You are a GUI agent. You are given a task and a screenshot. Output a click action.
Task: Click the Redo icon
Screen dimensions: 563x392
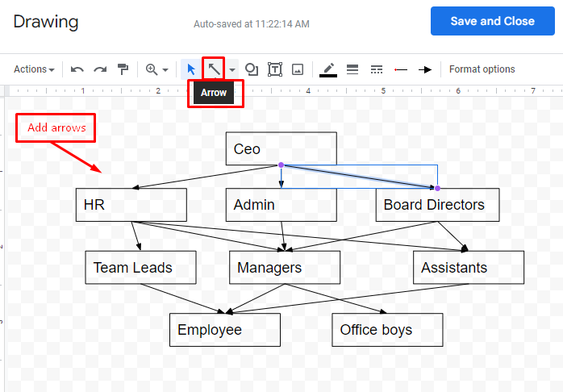click(x=100, y=69)
